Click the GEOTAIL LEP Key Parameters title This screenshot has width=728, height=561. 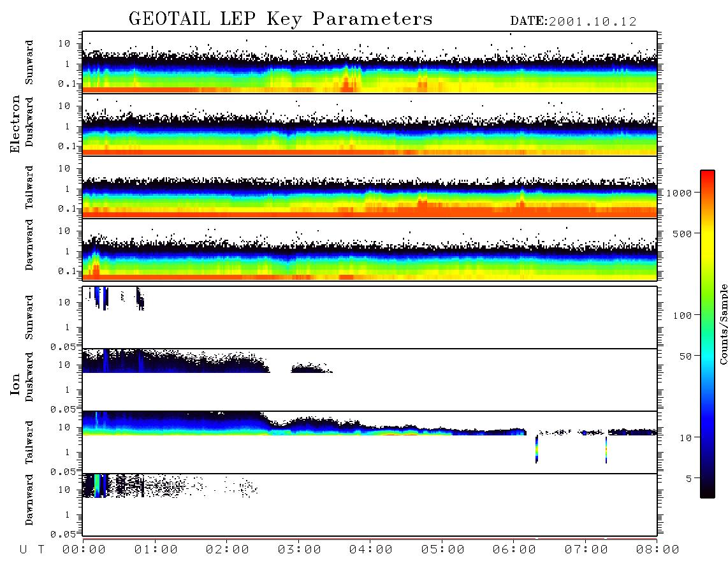(x=280, y=20)
